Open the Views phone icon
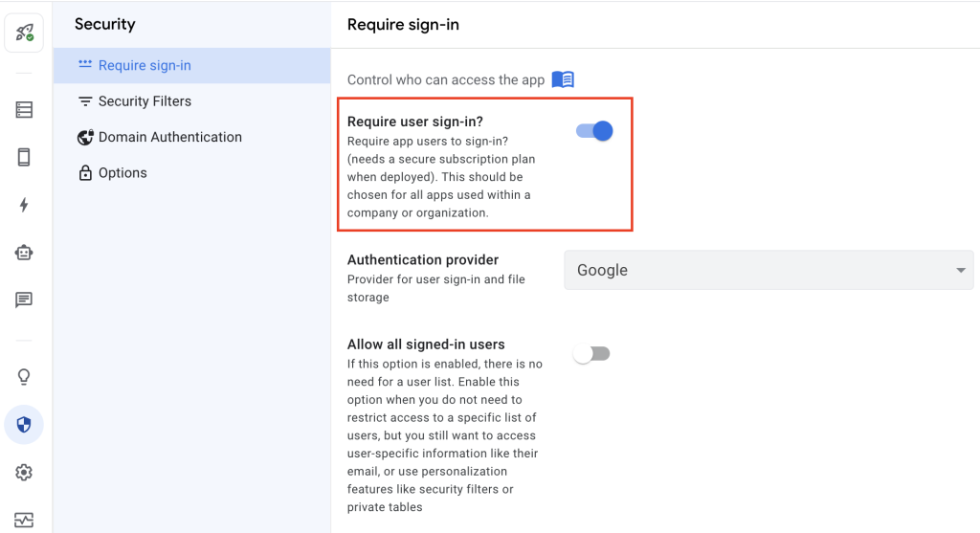Screen dimensions: 980x533 [24, 158]
